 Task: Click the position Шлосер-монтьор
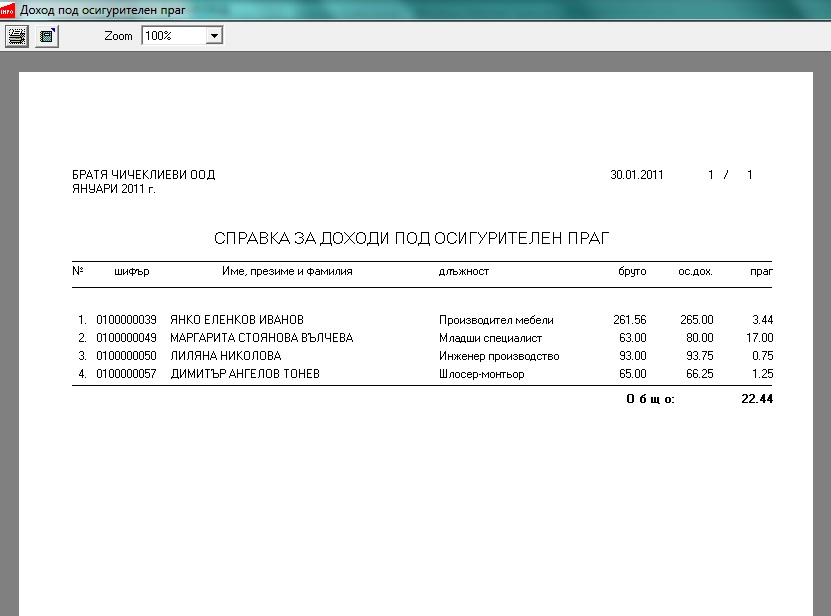tap(482, 374)
